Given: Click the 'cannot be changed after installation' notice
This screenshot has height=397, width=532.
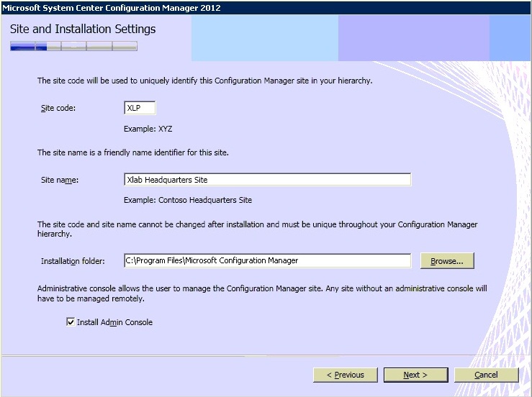Looking at the screenshot, I should pyautogui.click(x=258, y=229).
